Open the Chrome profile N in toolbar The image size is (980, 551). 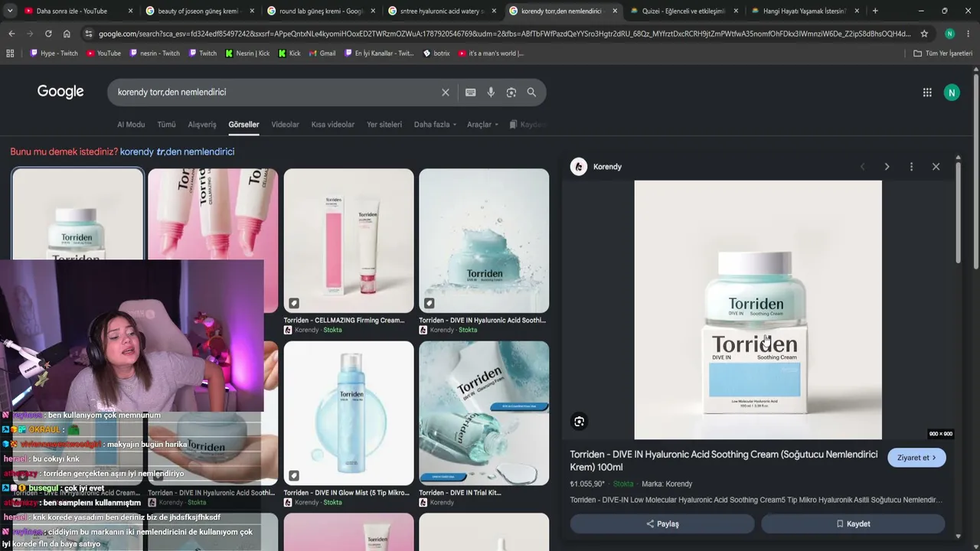pos(949,34)
